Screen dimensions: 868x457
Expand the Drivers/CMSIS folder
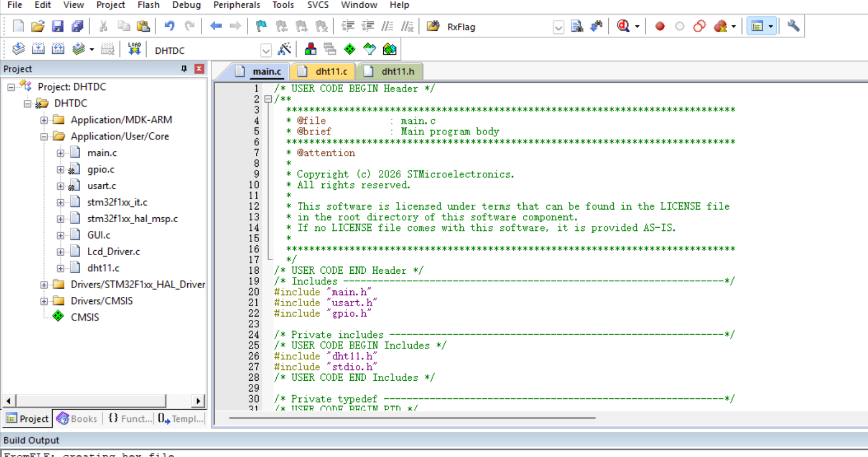click(x=44, y=301)
